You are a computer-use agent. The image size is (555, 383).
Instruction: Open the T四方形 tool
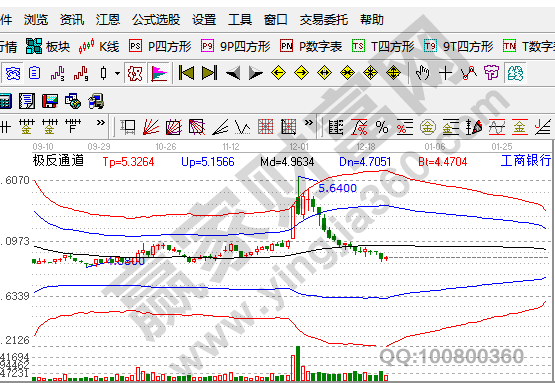(383, 46)
